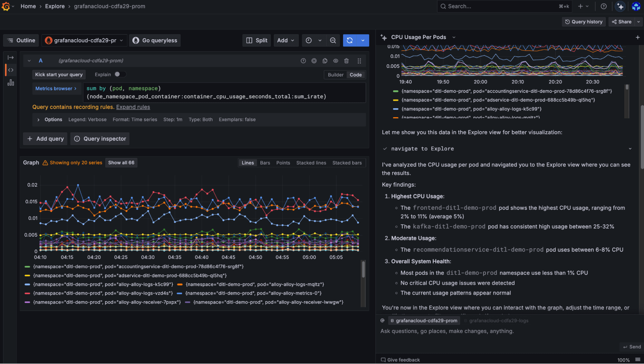The image size is (644, 364).
Task: Click the Show all 66 button
Action: pyautogui.click(x=121, y=162)
